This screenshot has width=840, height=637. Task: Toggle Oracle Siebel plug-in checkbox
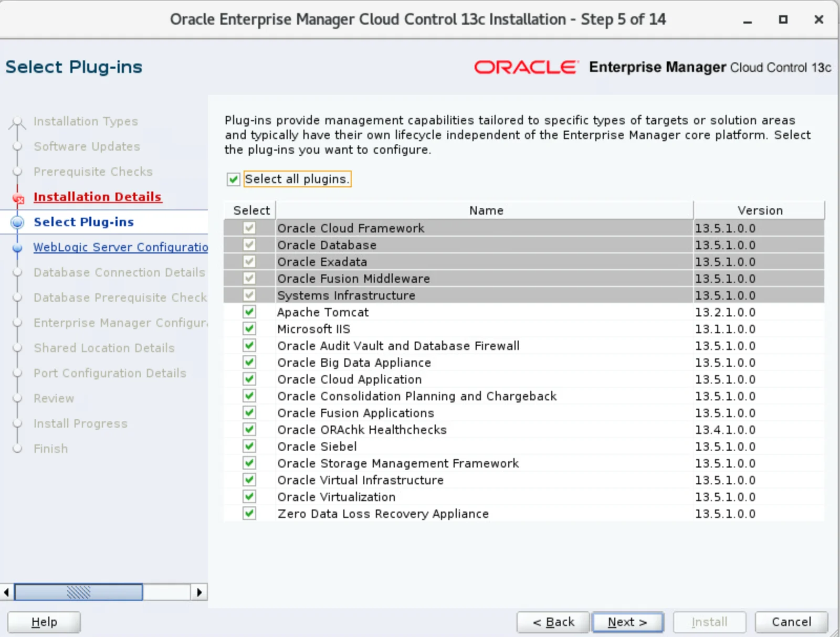pos(249,447)
